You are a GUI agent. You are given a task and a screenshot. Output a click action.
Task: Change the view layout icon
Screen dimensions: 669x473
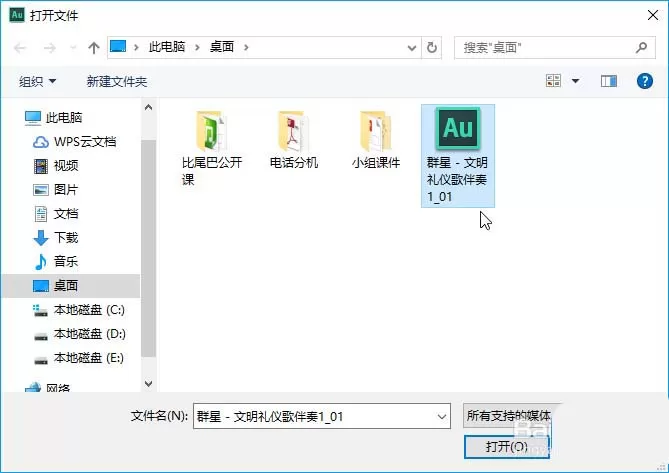coord(553,81)
